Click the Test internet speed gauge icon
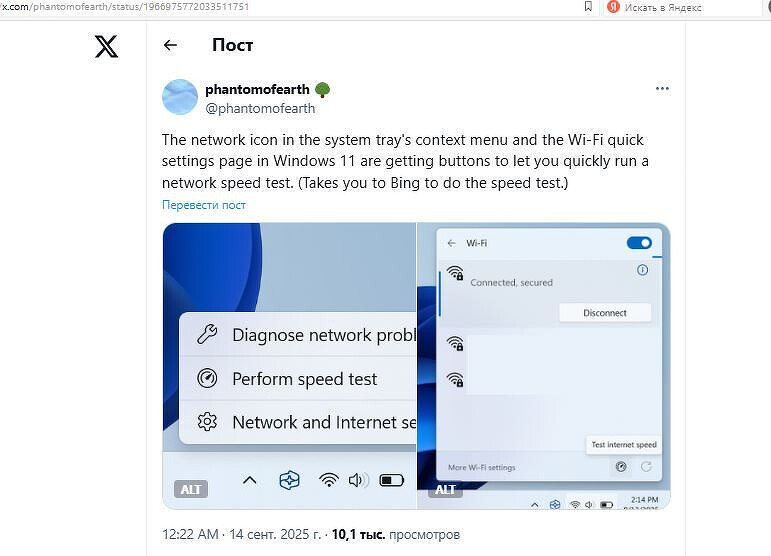This screenshot has height=556, width=771. (x=621, y=467)
